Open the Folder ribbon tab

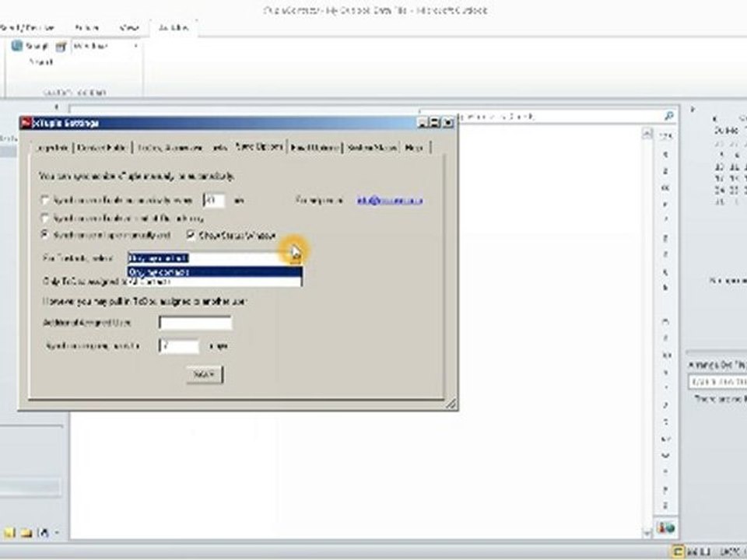(86, 28)
